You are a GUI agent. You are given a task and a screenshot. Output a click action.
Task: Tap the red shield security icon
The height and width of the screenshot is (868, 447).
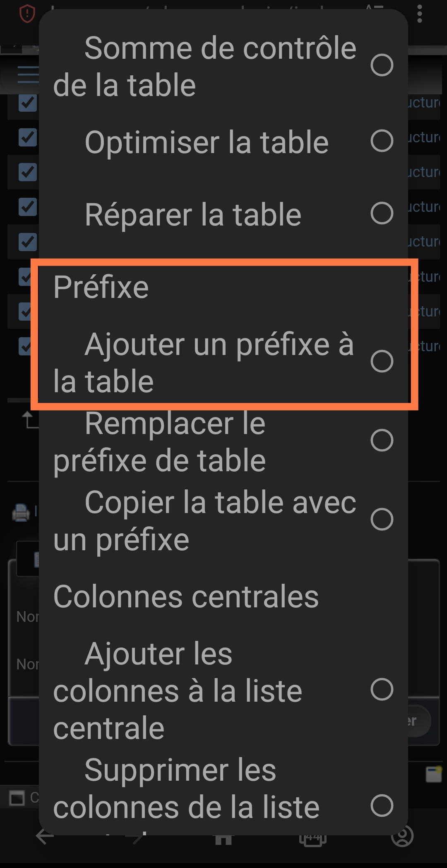point(27,14)
